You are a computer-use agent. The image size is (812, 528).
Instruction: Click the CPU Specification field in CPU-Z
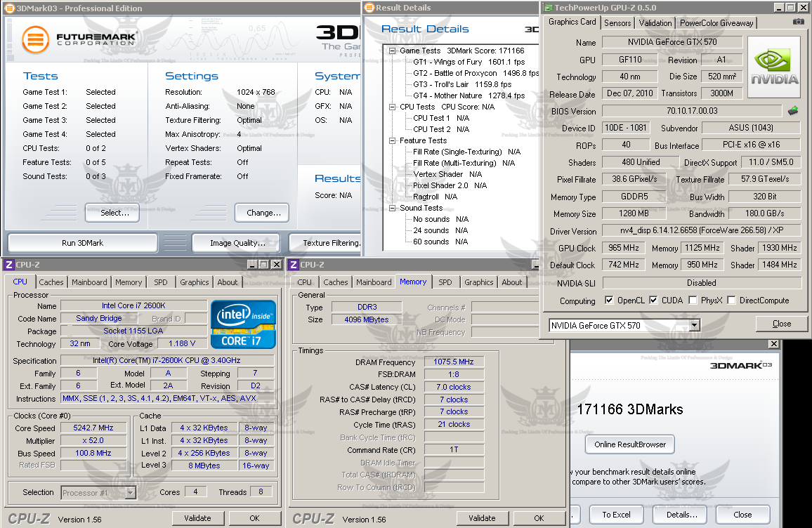coord(166,360)
